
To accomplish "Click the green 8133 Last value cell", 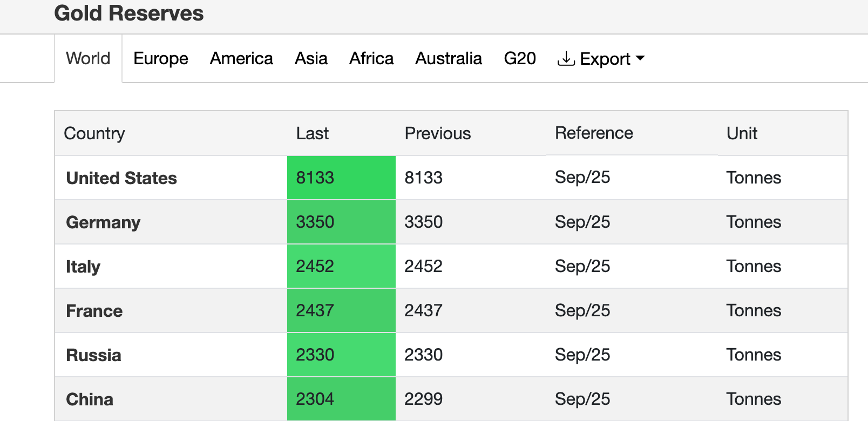I will [x=341, y=178].
